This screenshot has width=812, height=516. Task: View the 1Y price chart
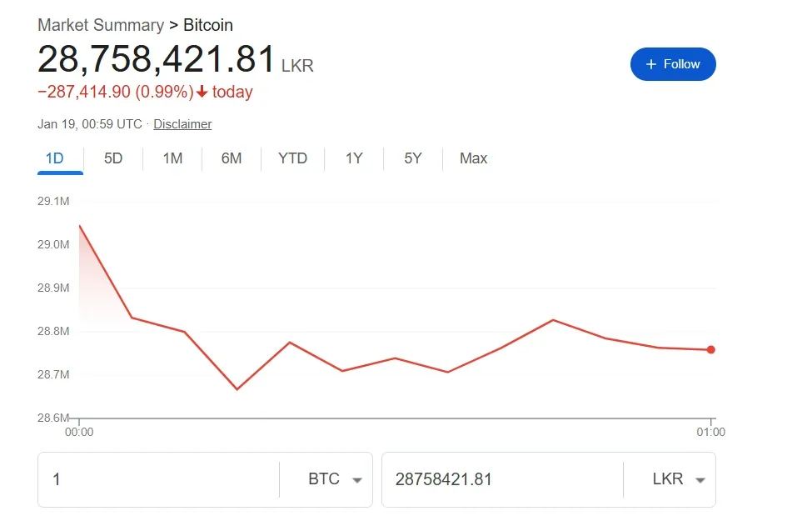click(354, 158)
